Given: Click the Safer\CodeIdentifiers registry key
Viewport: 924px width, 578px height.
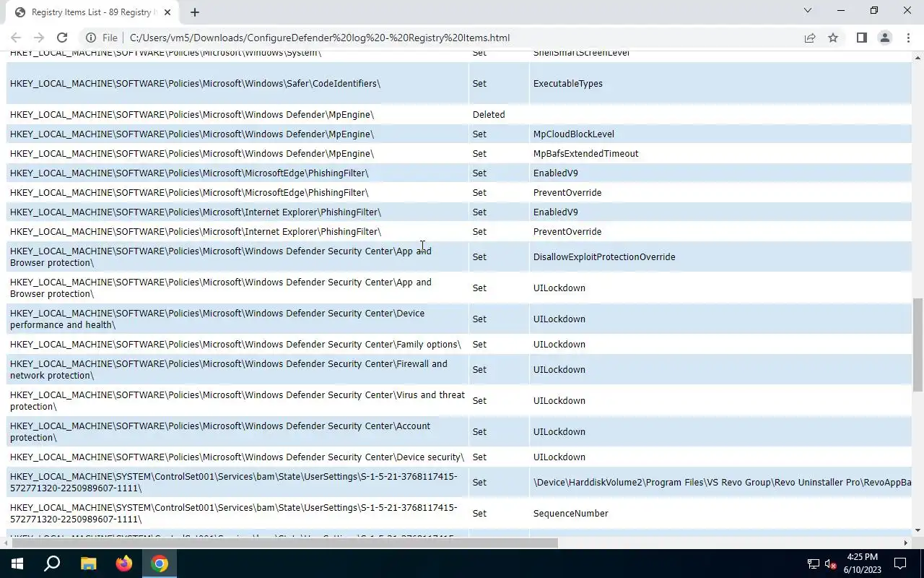Looking at the screenshot, I should point(195,83).
